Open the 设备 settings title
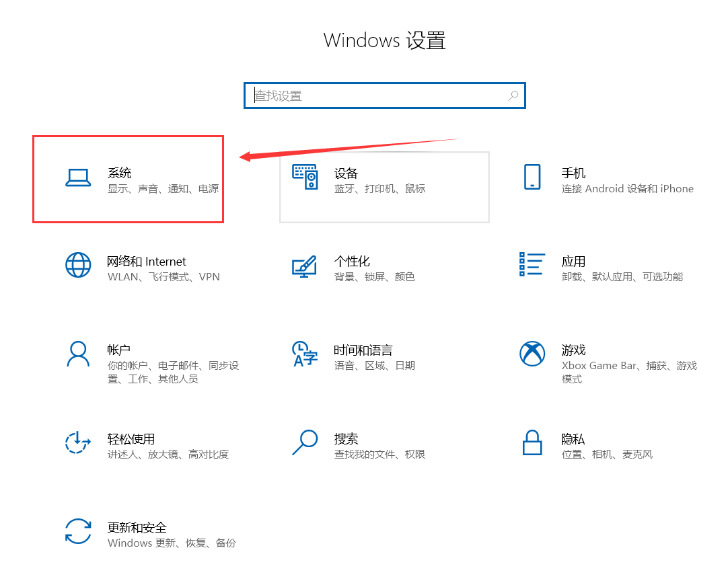 pyautogui.click(x=346, y=173)
